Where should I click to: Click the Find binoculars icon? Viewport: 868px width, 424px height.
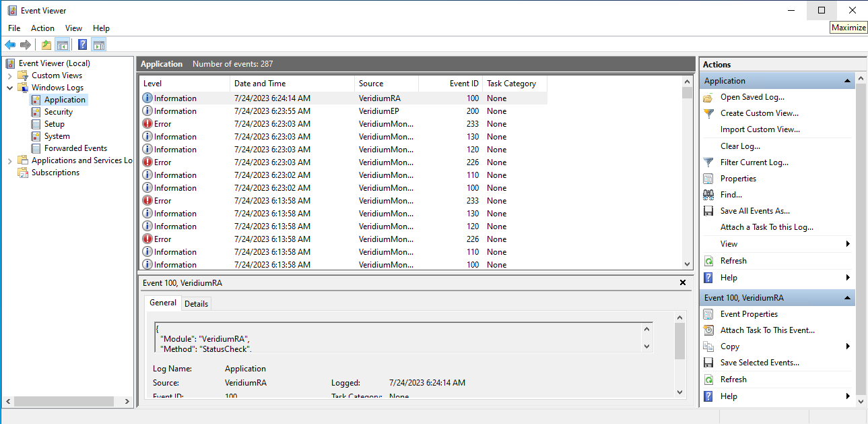coord(708,195)
